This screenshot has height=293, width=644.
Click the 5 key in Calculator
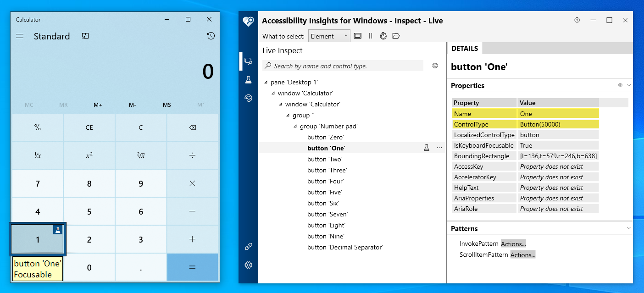click(89, 211)
